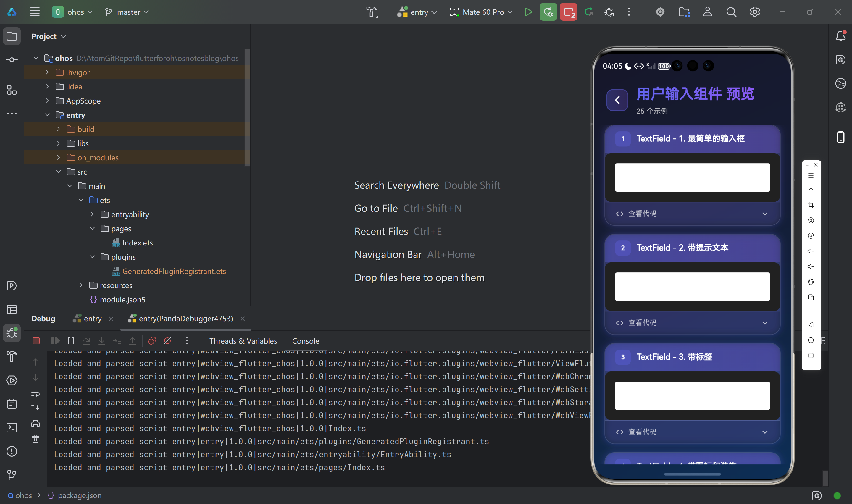Click the Search Everywhere magnifier icon
The image size is (852, 504).
(x=731, y=12)
